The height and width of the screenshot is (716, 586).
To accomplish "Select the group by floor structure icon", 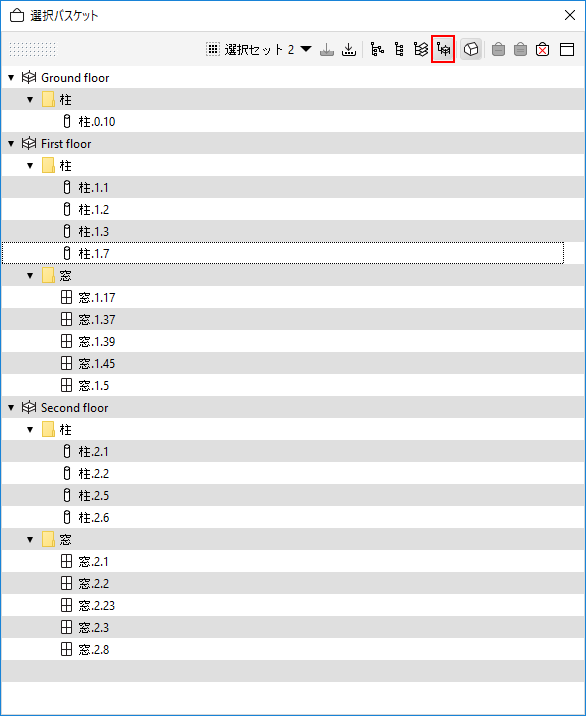I will click(x=443, y=49).
